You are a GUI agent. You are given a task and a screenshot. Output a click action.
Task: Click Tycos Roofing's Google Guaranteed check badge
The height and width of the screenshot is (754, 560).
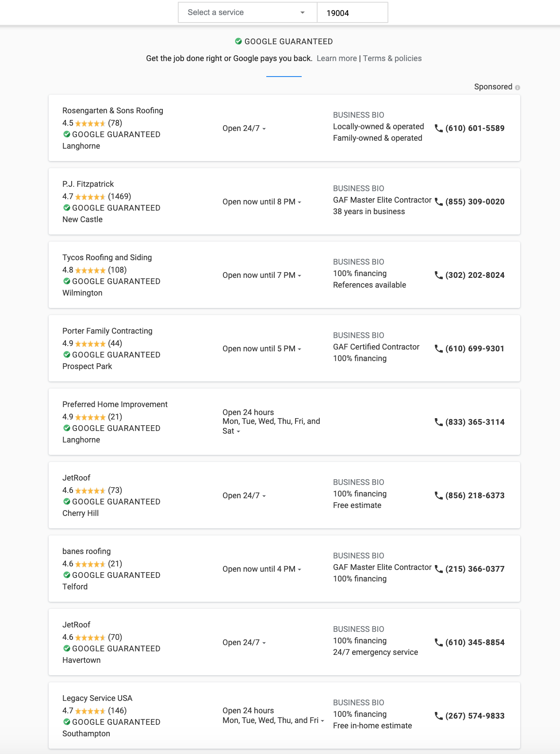click(67, 281)
